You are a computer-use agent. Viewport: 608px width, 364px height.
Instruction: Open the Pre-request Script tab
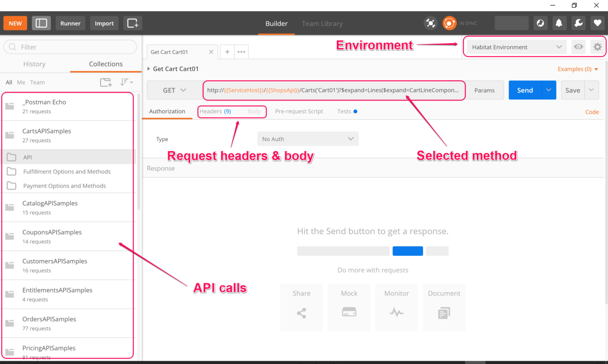pos(299,111)
